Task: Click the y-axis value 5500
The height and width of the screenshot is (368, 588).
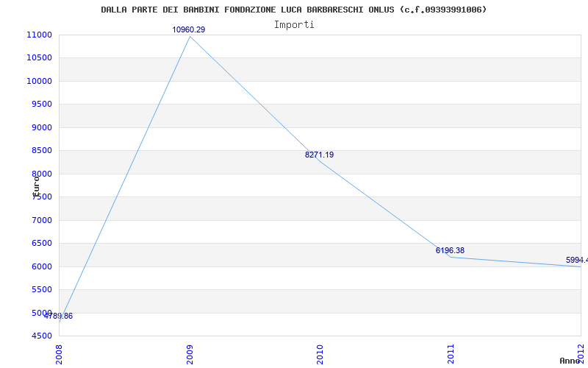Action: click(42, 289)
